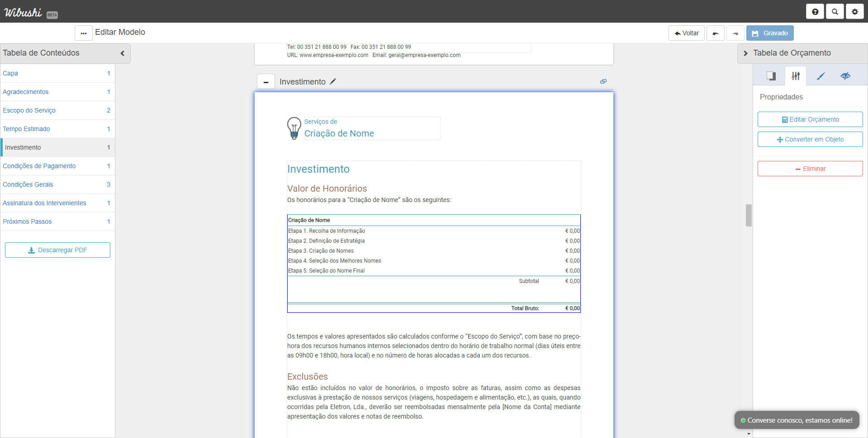Open Próximos Passos section
This screenshot has height=438, width=868.
(57, 221)
